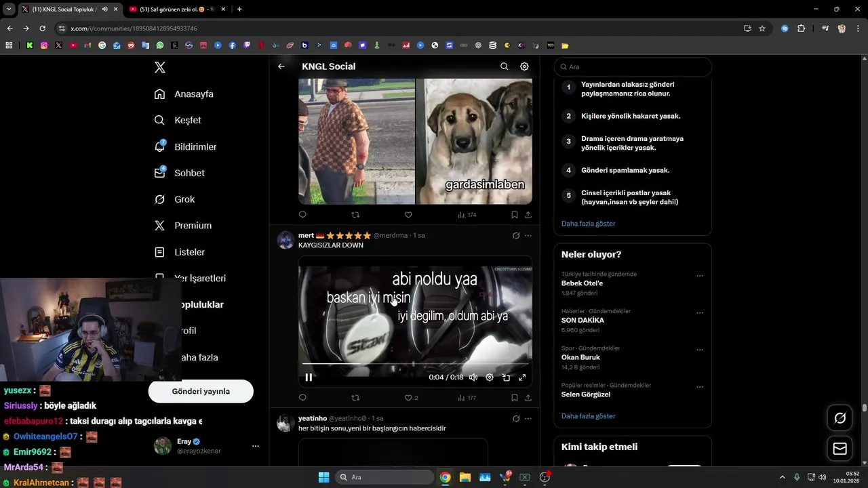The width and height of the screenshot is (868, 488).
Task: Open floating messages envelope button
Action: pyautogui.click(x=840, y=449)
